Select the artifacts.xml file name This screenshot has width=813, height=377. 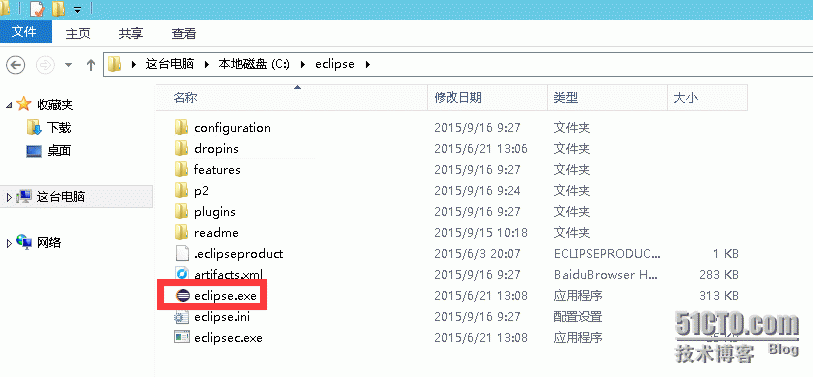pyautogui.click(x=229, y=274)
